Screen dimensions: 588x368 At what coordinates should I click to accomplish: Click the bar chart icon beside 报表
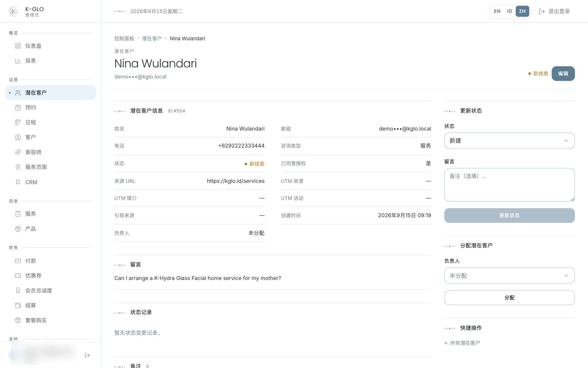click(18, 61)
